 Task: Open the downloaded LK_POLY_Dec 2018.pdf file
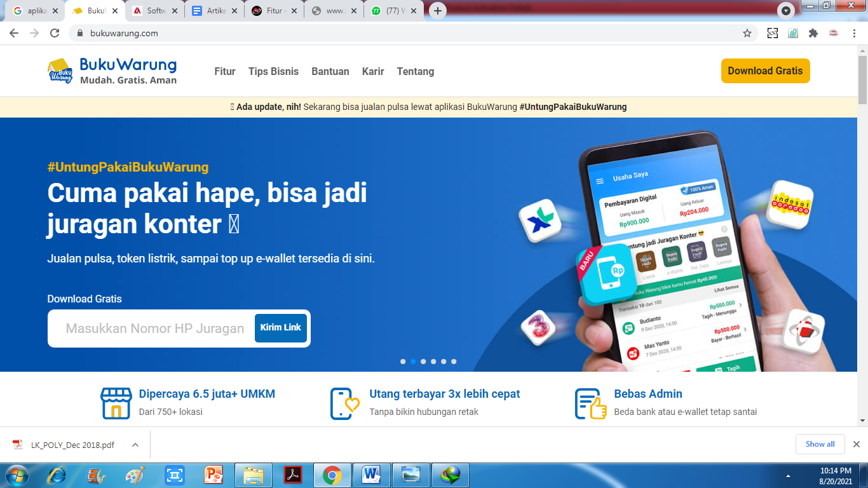point(73,445)
